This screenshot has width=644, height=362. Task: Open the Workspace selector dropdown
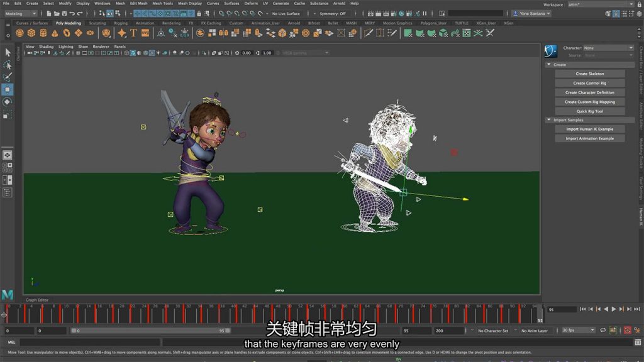pyautogui.click(x=601, y=4)
